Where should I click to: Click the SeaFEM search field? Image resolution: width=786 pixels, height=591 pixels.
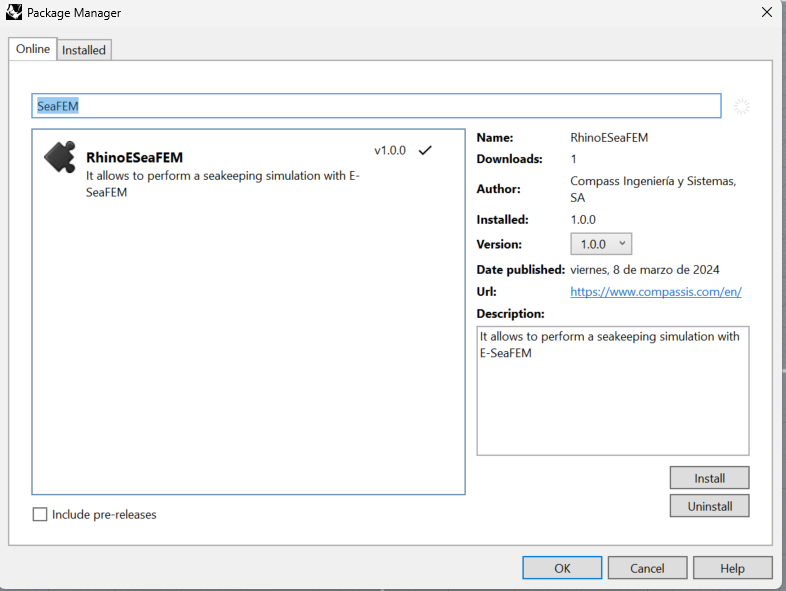click(376, 106)
